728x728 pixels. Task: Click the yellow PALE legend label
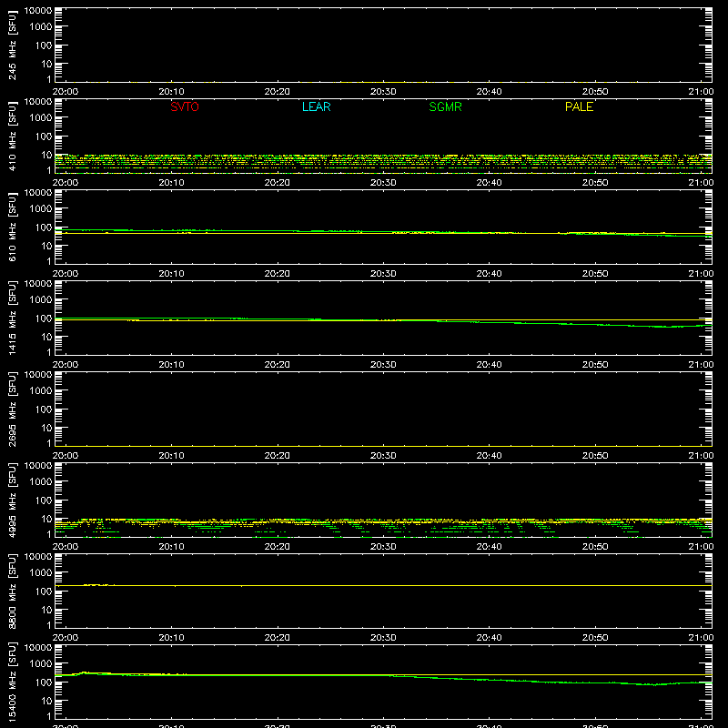tap(579, 106)
